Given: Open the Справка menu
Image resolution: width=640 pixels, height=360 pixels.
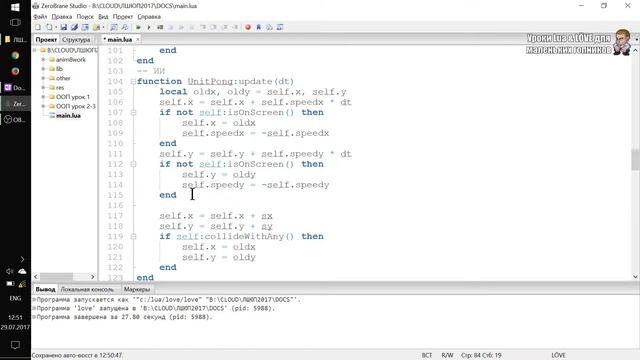Looking at the screenshot, I should [149, 17].
